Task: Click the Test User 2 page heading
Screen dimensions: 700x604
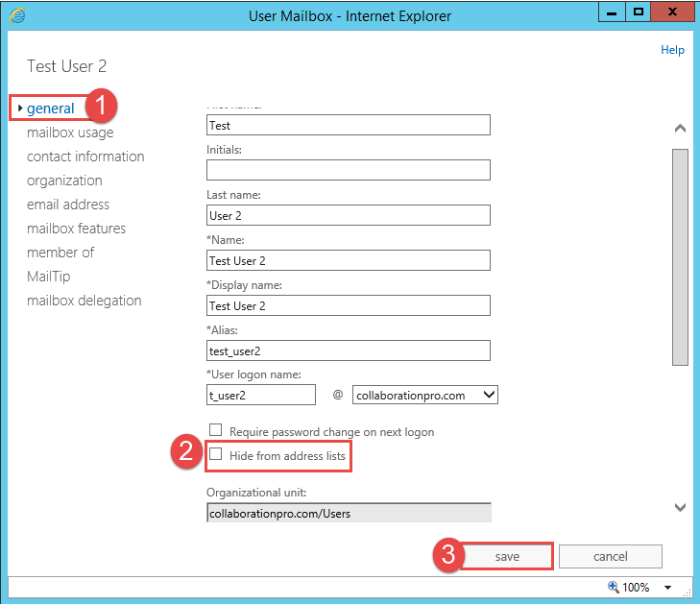Action: click(x=66, y=66)
